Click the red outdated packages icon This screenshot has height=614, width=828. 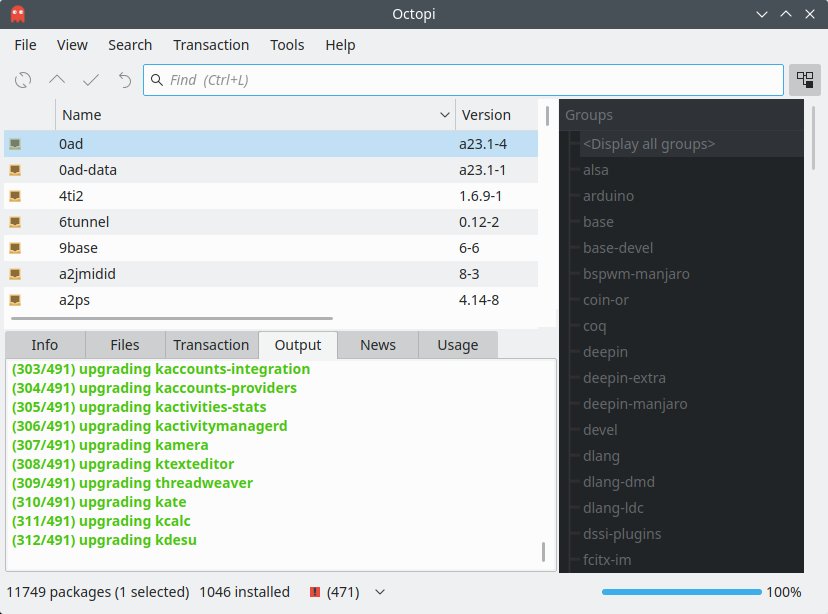pos(315,592)
